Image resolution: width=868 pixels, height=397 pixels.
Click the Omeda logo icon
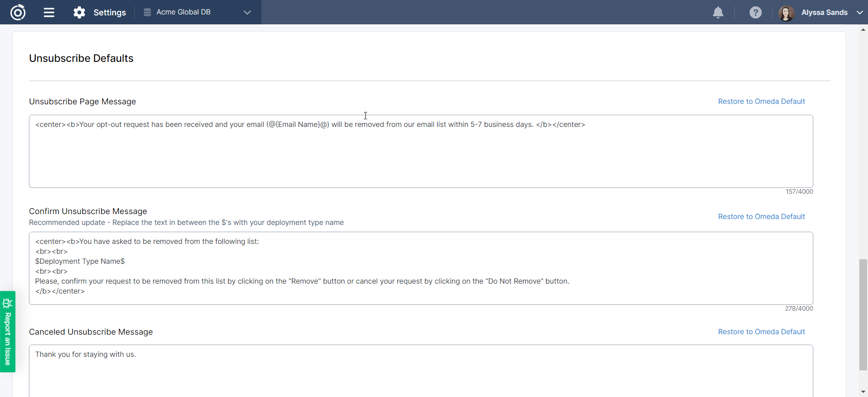18,12
